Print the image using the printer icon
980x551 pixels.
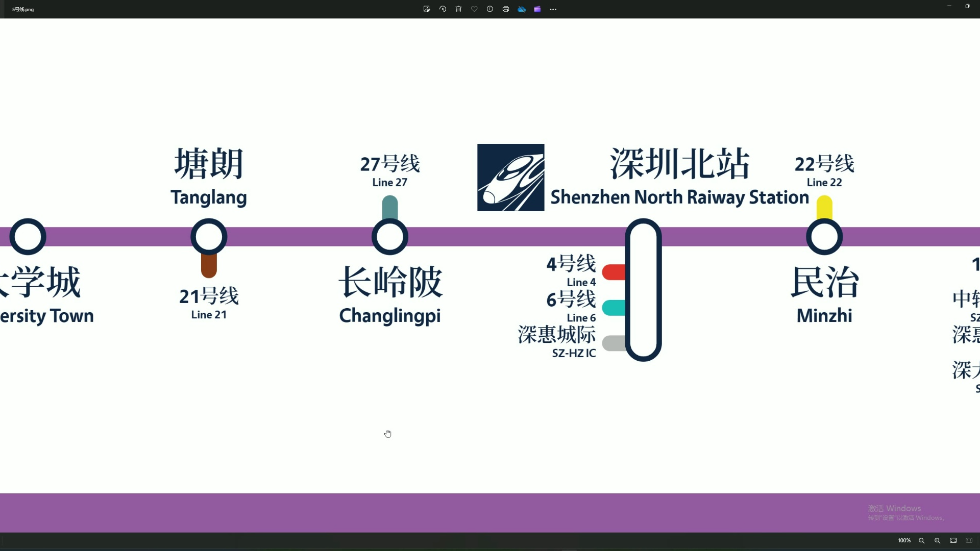click(x=506, y=9)
